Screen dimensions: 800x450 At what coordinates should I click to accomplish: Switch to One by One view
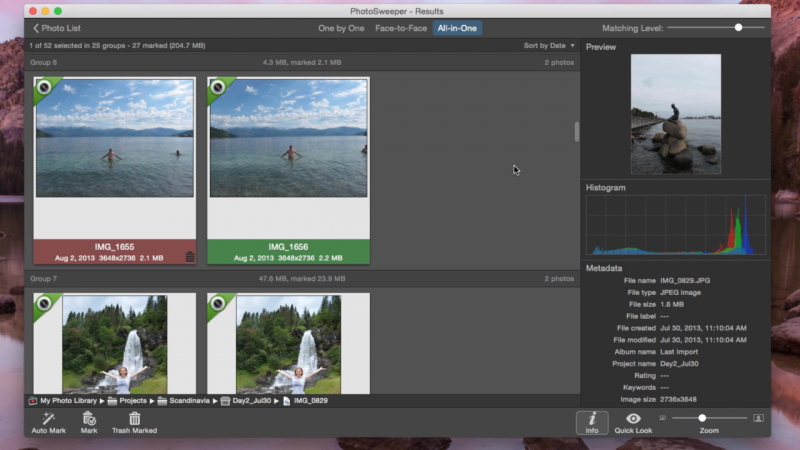(x=341, y=28)
